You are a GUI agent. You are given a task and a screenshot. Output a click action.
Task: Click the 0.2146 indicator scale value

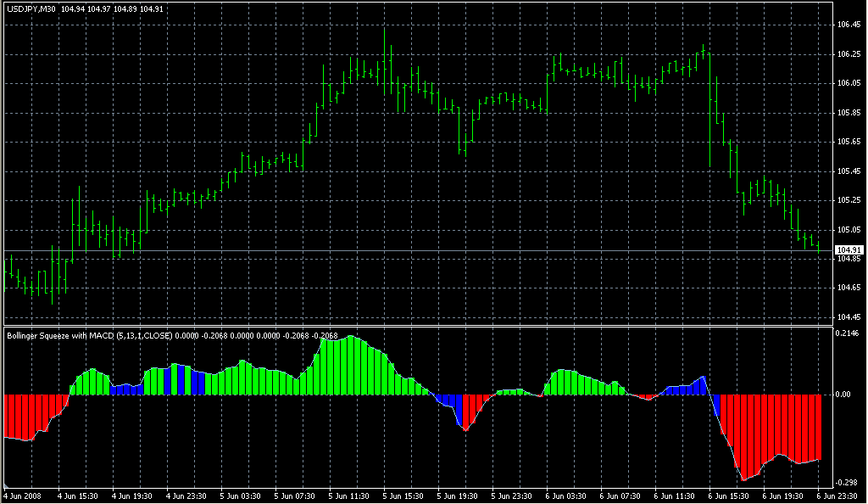(848, 334)
